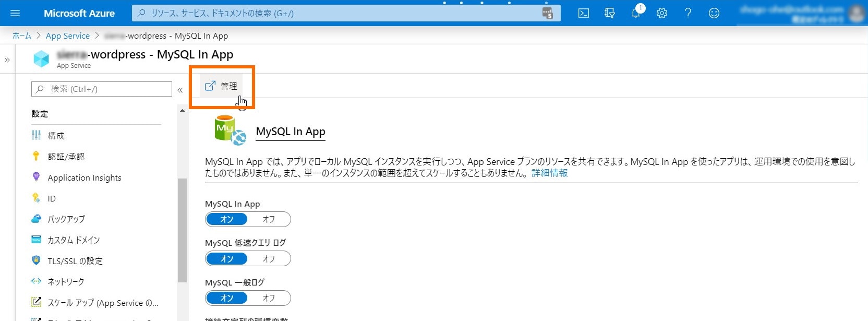Open the directory and subscription filter icon

pyautogui.click(x=610, y=13)
